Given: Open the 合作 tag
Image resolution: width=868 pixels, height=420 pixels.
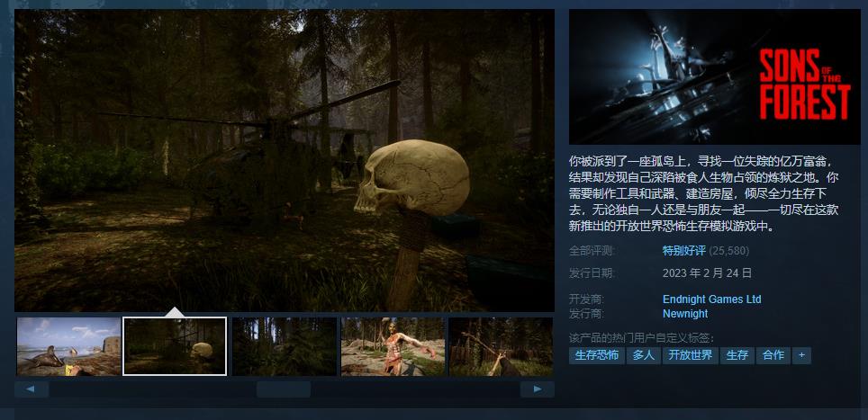Looking at the screenshot, I should tap(773, 355).
